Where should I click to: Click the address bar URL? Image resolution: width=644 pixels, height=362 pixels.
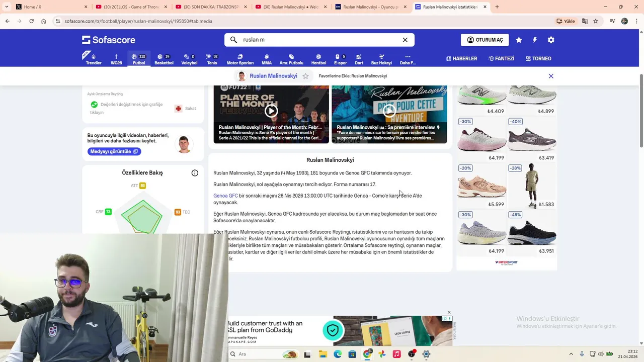(138, 21)
